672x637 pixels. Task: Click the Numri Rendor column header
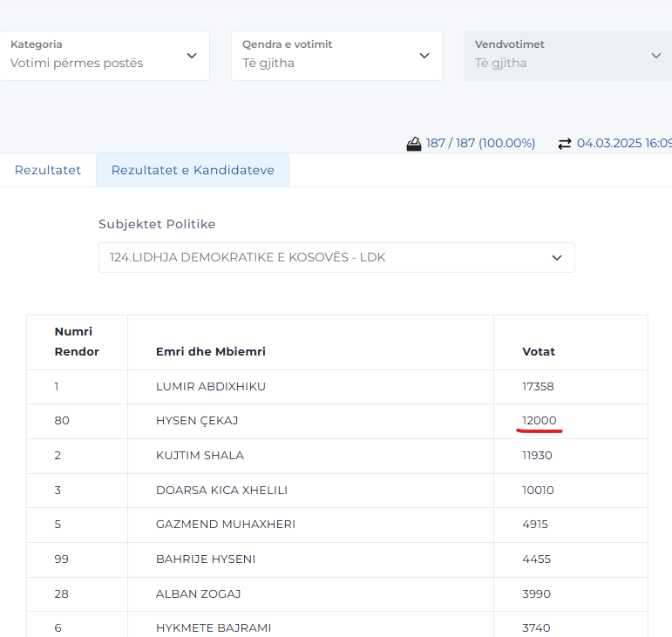click(77, 342)
